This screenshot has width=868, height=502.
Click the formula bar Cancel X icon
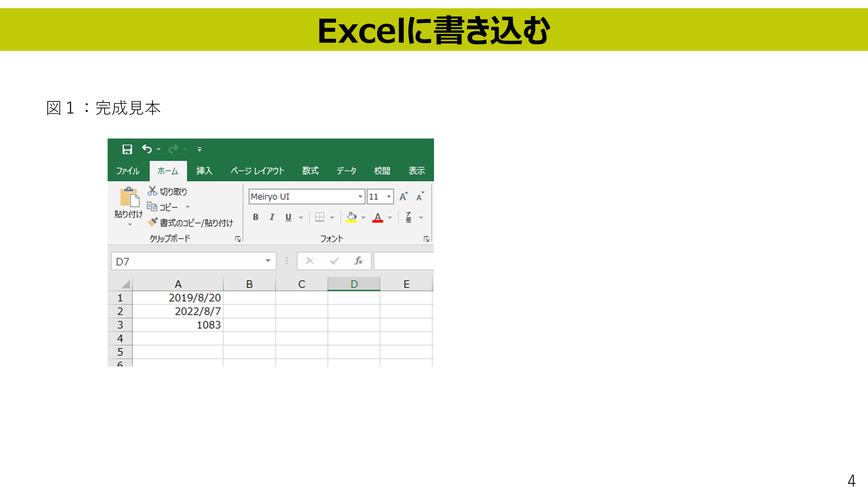pyautogui.click(x=310, y=261)
